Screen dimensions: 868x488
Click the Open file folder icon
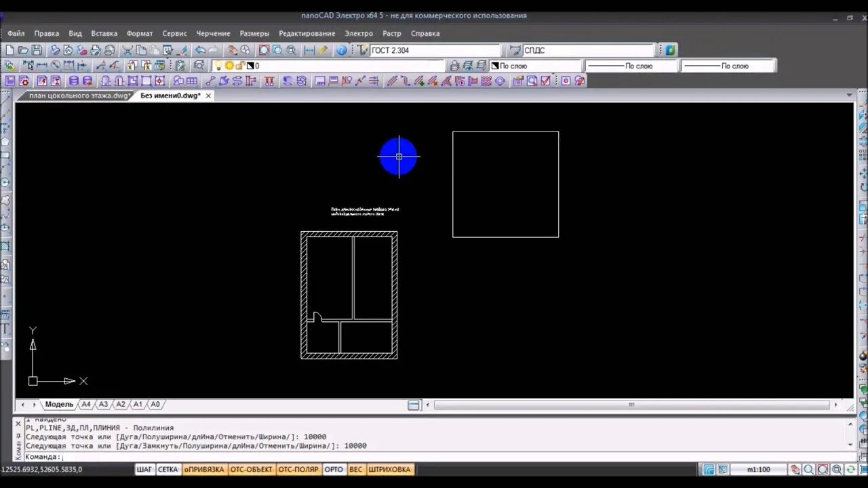pos(23,50)
